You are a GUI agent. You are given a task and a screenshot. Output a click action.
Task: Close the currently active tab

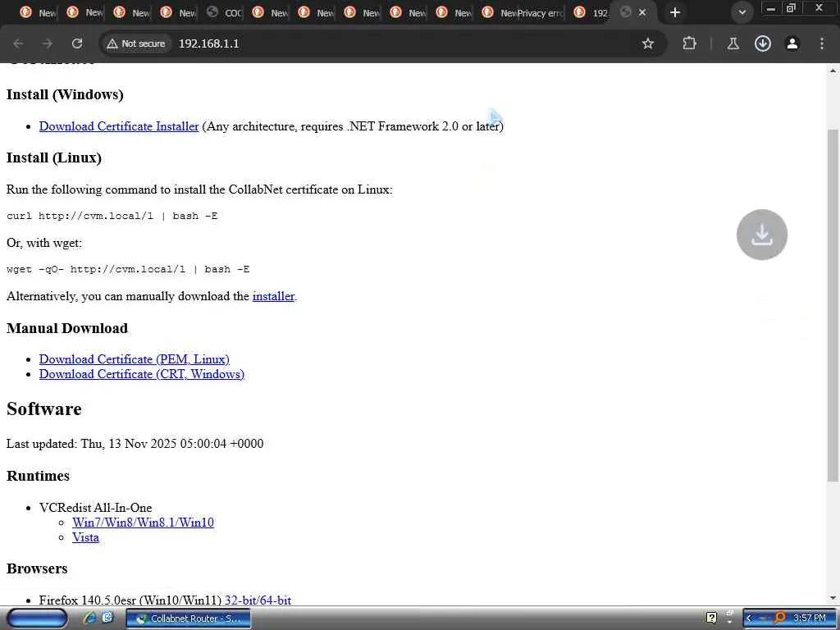point(642,12)
